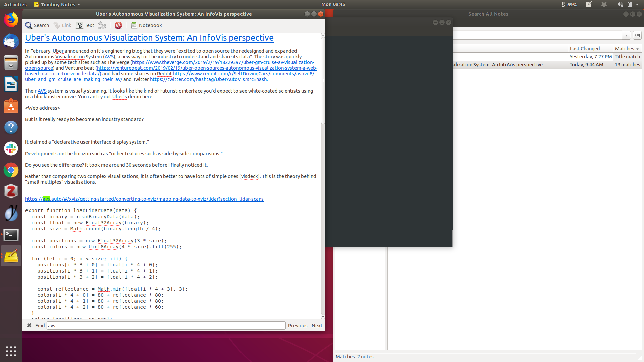
Task: Click the Search magnifier toolbar icon
Action: (x=37, y=25)
